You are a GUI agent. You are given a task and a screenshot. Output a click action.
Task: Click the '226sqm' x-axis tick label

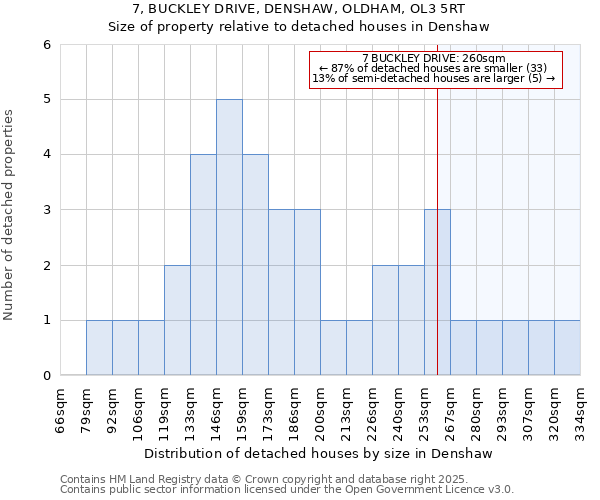(372, 414)
